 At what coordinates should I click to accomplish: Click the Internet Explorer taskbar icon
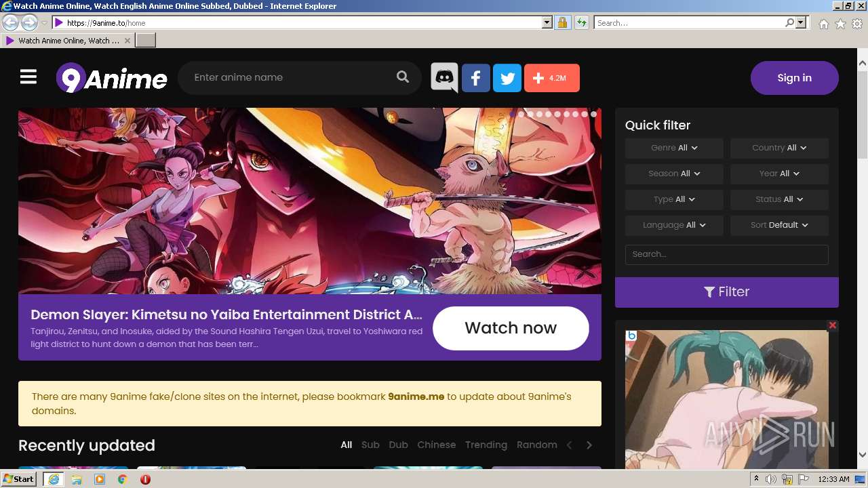pos(54,479)
